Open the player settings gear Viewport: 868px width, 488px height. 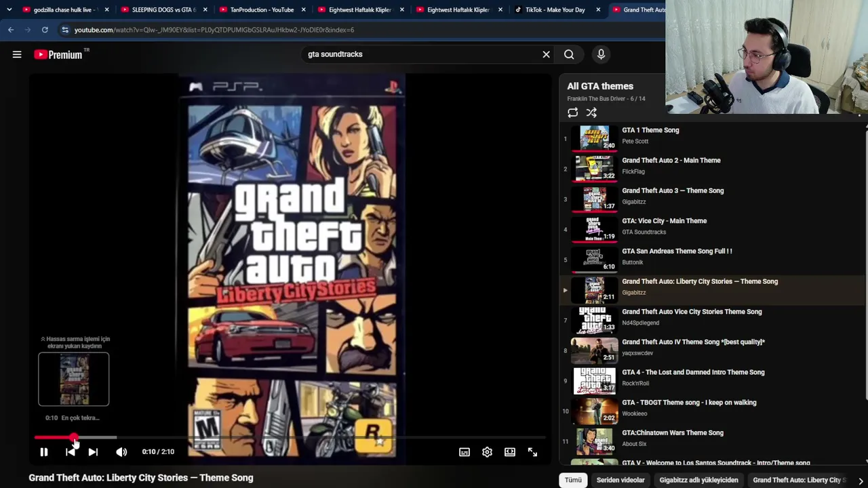tap(487, 452)
